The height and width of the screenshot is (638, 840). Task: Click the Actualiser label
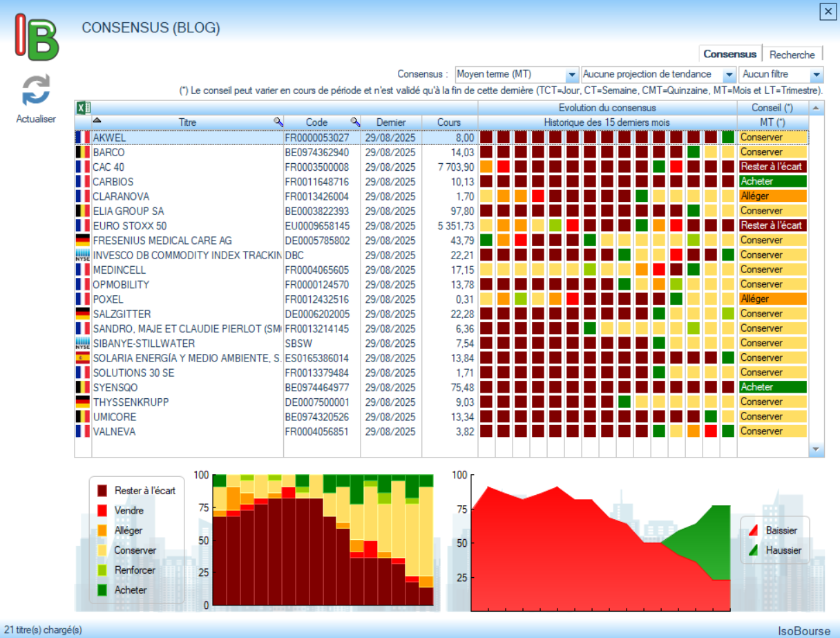[x=36, y=119]
